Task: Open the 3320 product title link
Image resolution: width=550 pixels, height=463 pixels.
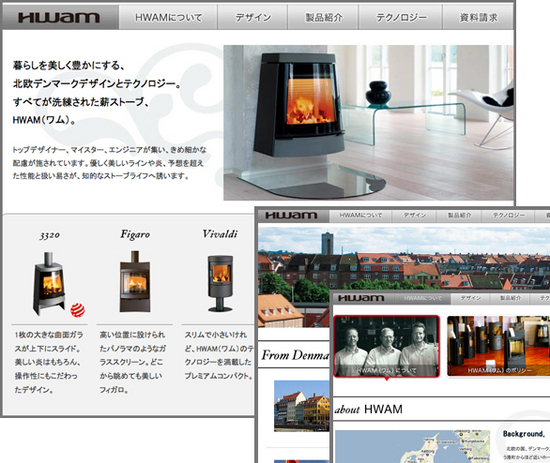Action: tap(49, 235)
